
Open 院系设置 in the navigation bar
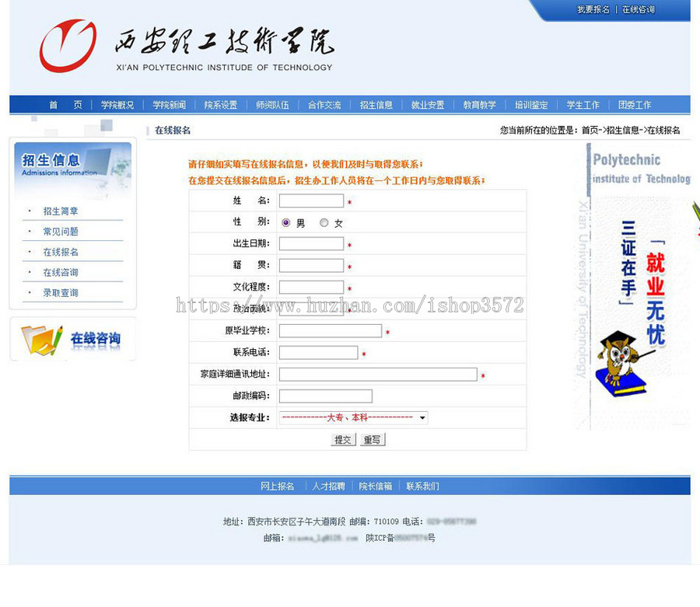click(221, 105)
